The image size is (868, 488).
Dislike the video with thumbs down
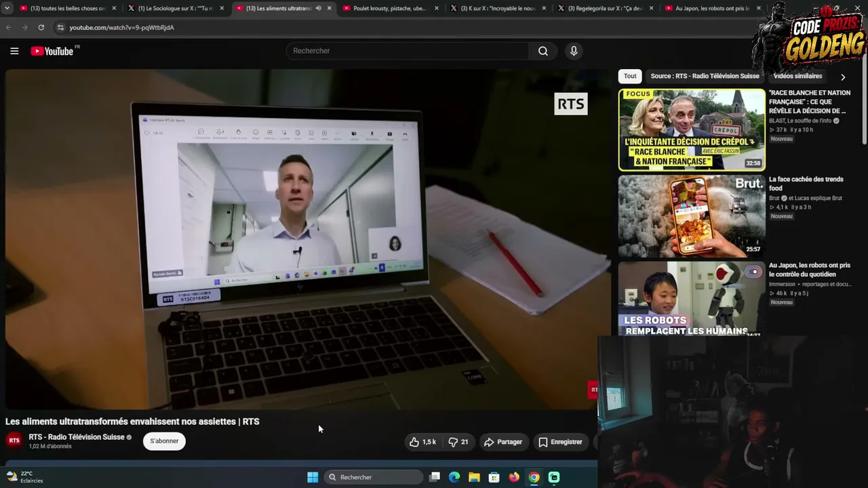(x=458, y=442)
